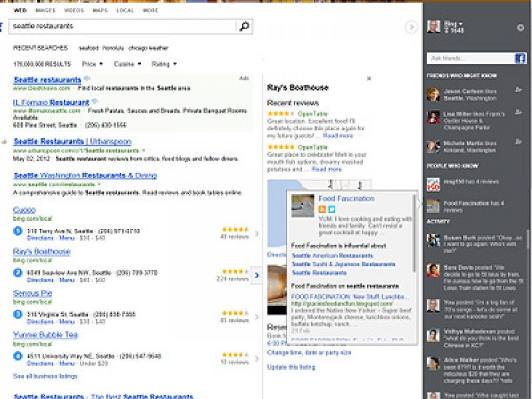Open the sidebar settings gear
This screenshot has width=532, height=399.
[x=520, y=28]
